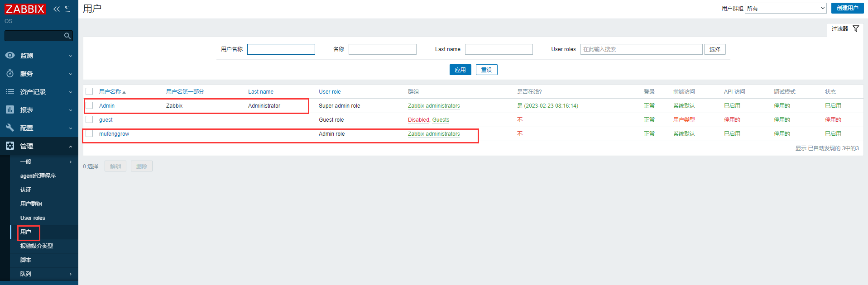Click the Super admin role cell
This screenshot has width=868, height=285.
[340, 106]
